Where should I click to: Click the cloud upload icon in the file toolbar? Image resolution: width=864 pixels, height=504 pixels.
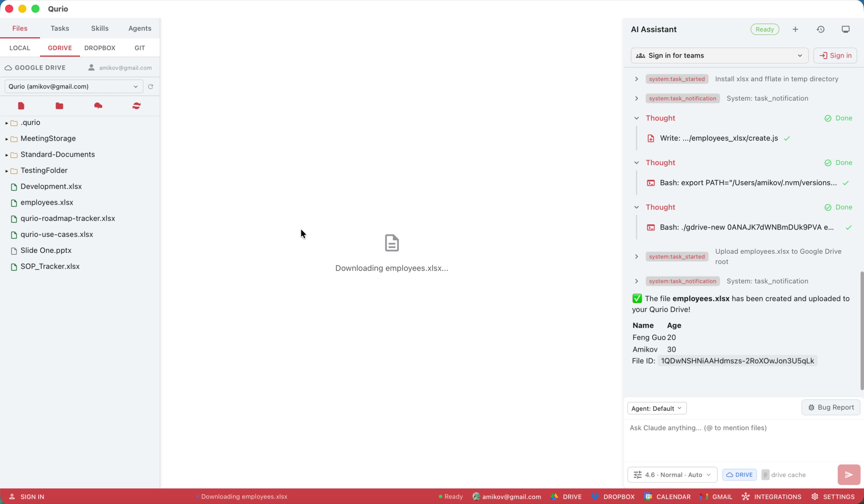click(x=98, y=106)
